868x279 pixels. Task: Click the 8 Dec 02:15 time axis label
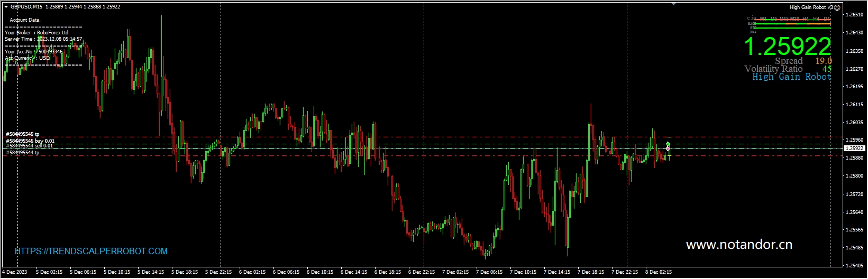[659, 272]
